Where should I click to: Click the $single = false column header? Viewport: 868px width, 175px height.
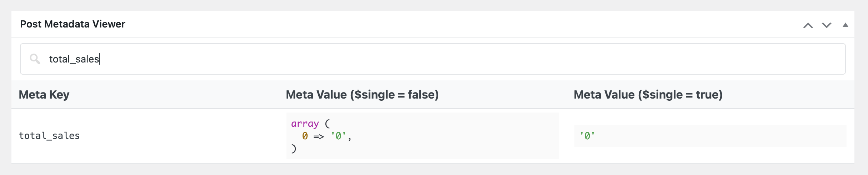point(362,95)
